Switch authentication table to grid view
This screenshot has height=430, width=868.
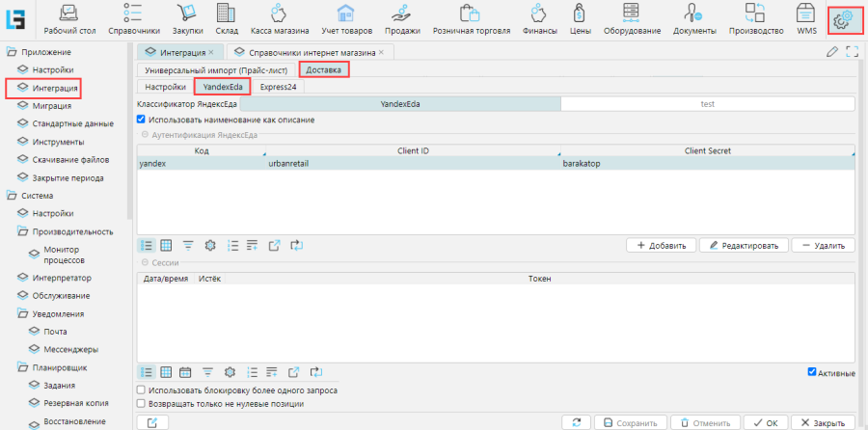pyautogui.click(x=166, y=245)
